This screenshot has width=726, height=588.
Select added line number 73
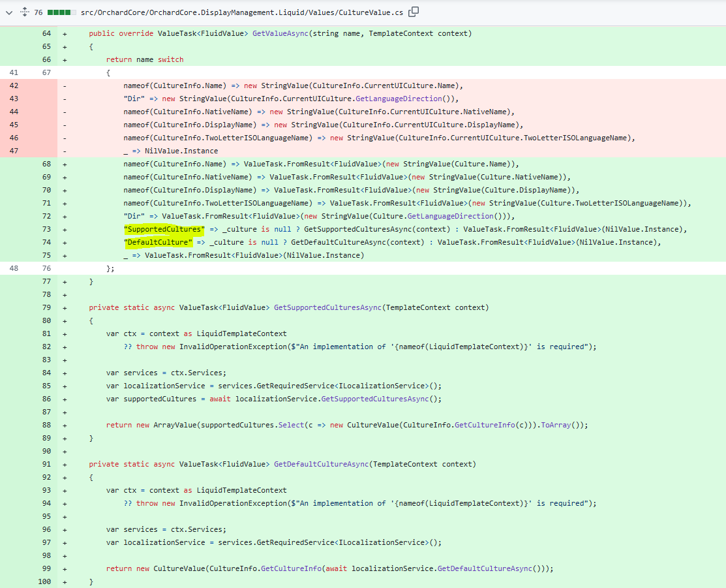(x=46, y=229)
